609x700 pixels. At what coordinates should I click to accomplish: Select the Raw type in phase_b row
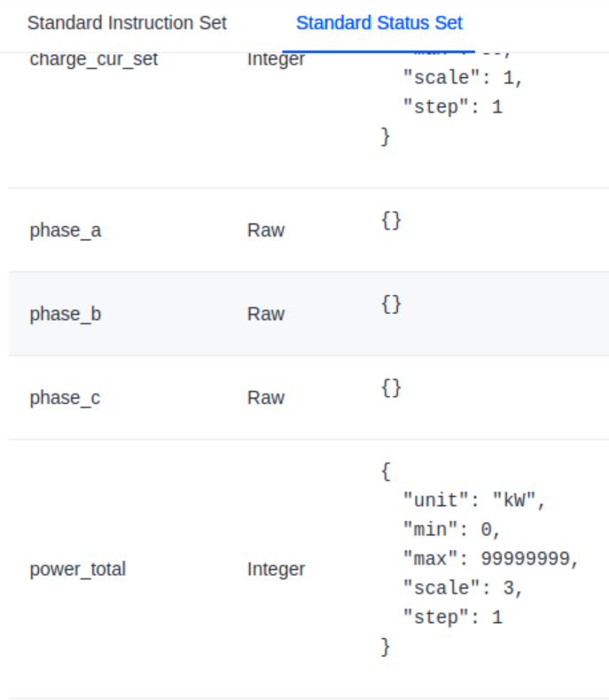(265, 314)
